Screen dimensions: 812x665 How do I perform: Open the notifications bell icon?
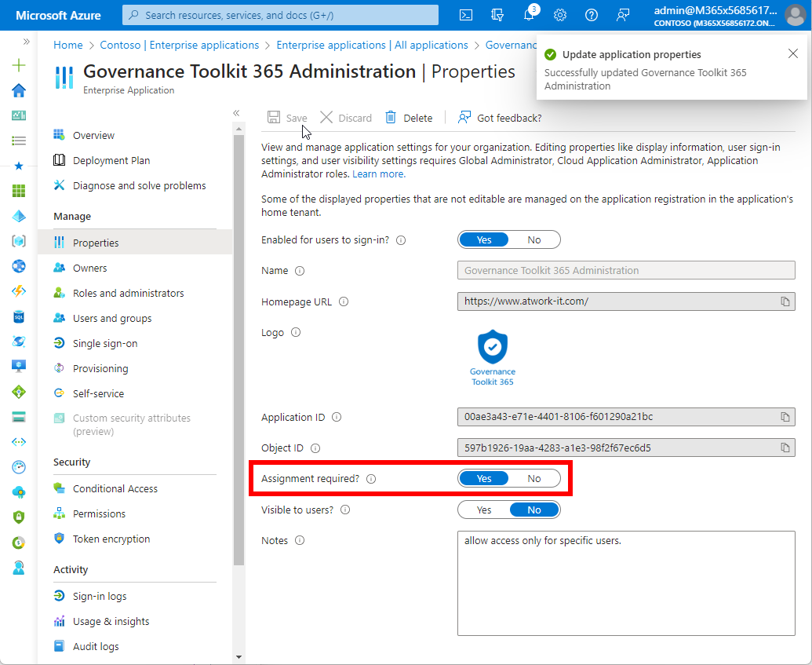coord(529,15)
